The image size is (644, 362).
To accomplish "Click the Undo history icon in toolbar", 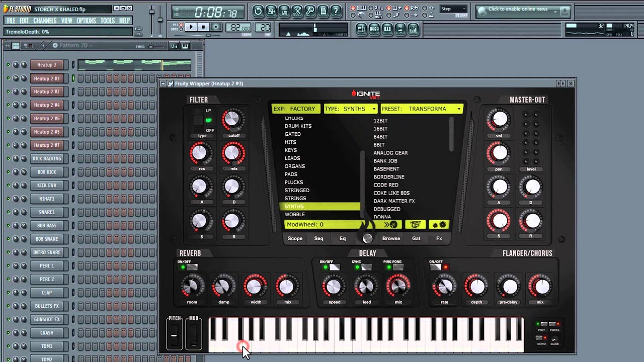I will 258,11.
